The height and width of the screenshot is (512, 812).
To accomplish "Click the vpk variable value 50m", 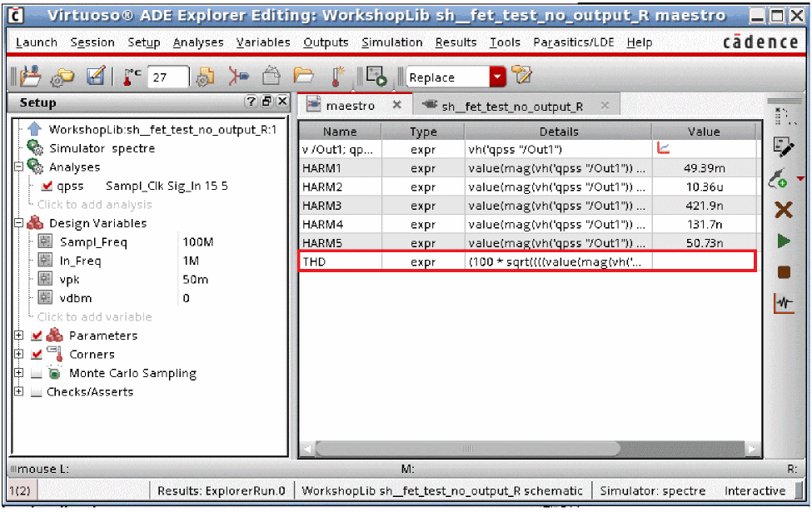I will pos(195,280).
